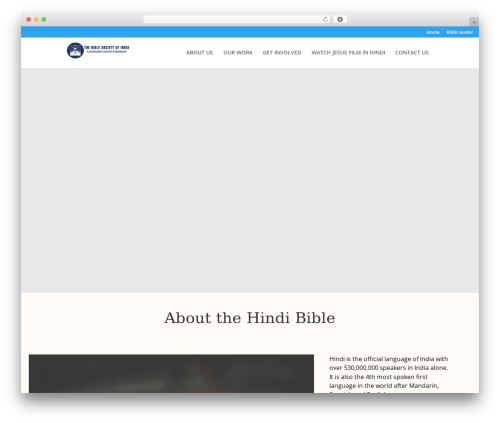Viewport: 500px width, 423px height.
Task: Click the grey hero banner area
Action: [x=250, y=180]
